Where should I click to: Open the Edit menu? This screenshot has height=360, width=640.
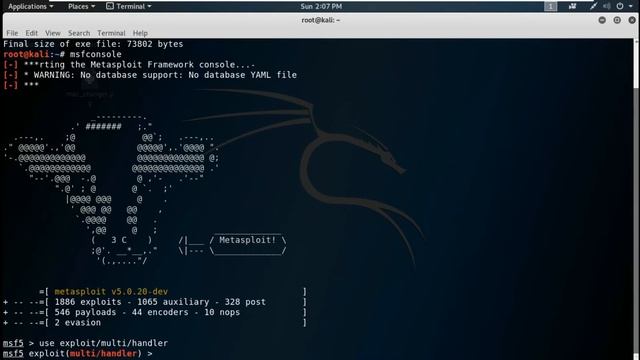click(x=31, y=33)
